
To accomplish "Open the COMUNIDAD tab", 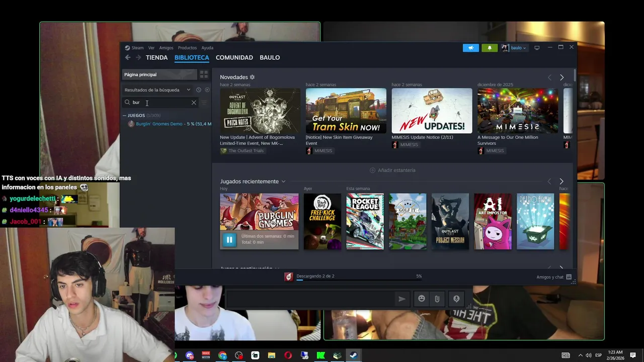I will 234,57.
